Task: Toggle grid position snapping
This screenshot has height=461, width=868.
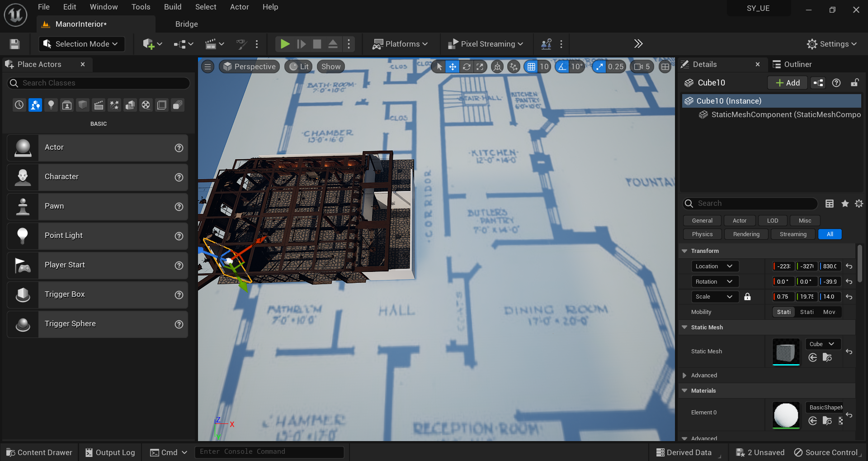Action: tap(531, 67)
